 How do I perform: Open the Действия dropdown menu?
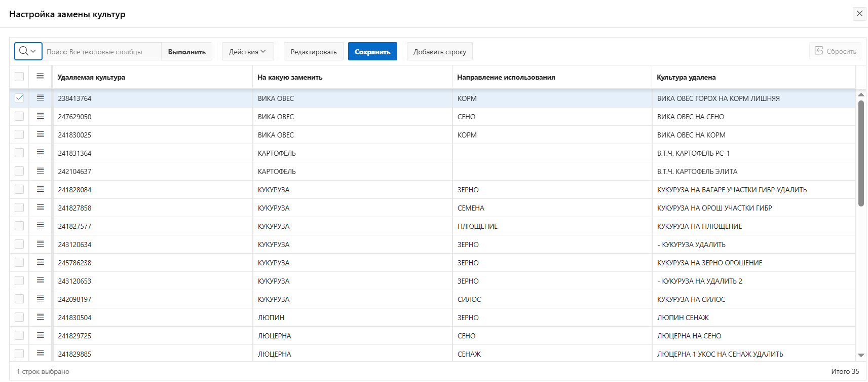[247, 52]
